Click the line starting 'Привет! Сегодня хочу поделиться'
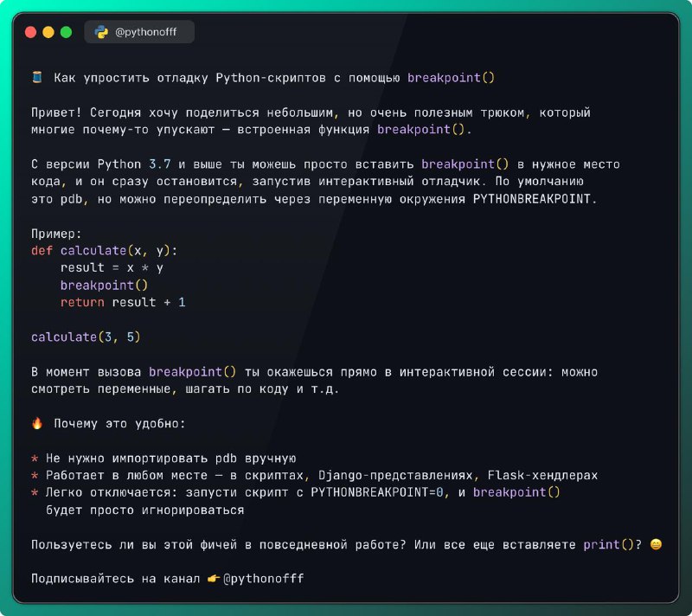 (311, 113)
